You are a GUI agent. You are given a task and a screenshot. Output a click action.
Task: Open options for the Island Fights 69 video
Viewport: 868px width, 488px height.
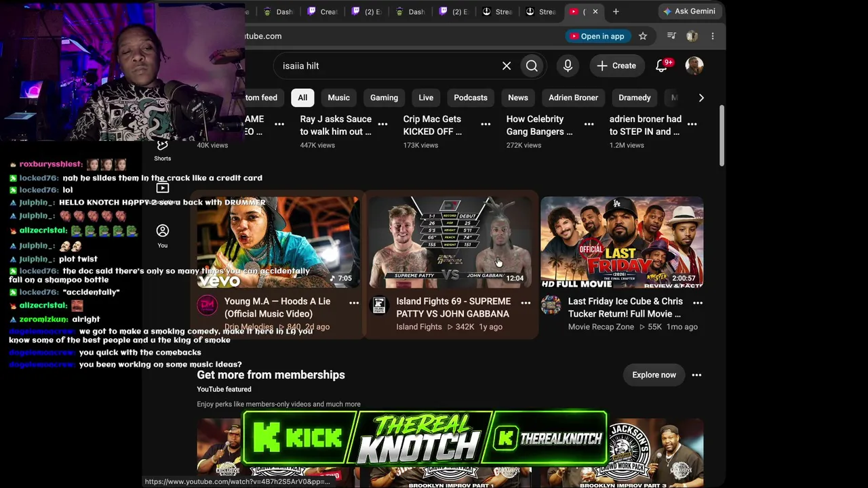pyautogui.click(x=526, y=302)
